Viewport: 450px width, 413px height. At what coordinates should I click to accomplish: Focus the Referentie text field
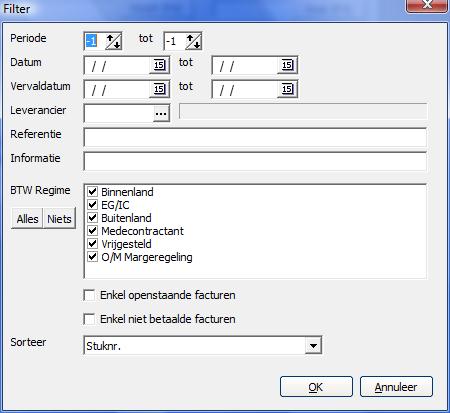(x=255, y=137)
